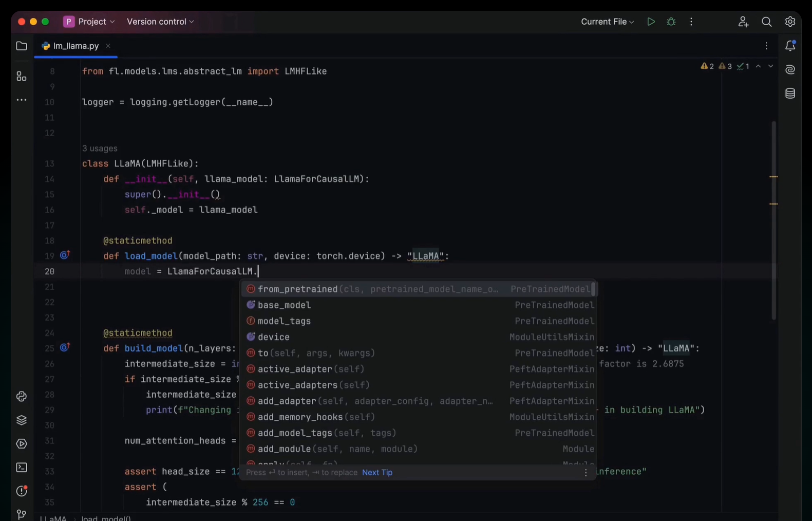Choose the to(self, args, kwargs) suggestion
The image size is (812, 521).
[418, 353]
